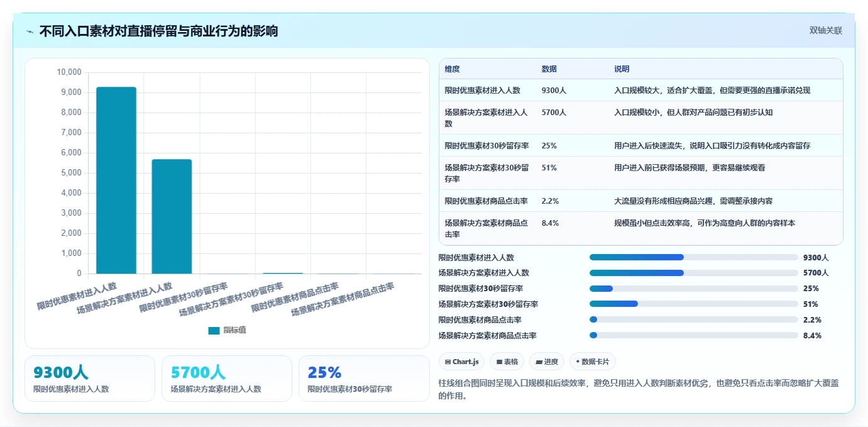Click the lightning icon beside the dashboard title
Image resolution: width=868 pixels, height=427 pixels.
click(x=30, y=31)
